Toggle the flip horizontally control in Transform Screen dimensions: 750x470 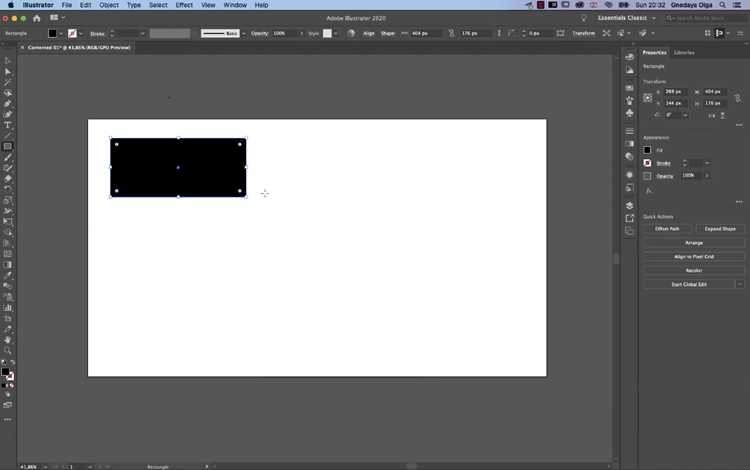click(x=712, y=116)
